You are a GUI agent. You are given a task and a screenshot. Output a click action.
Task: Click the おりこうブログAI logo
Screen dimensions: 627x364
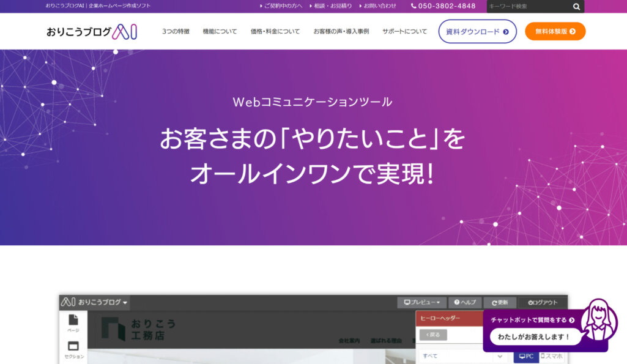[x=91, y=31]
